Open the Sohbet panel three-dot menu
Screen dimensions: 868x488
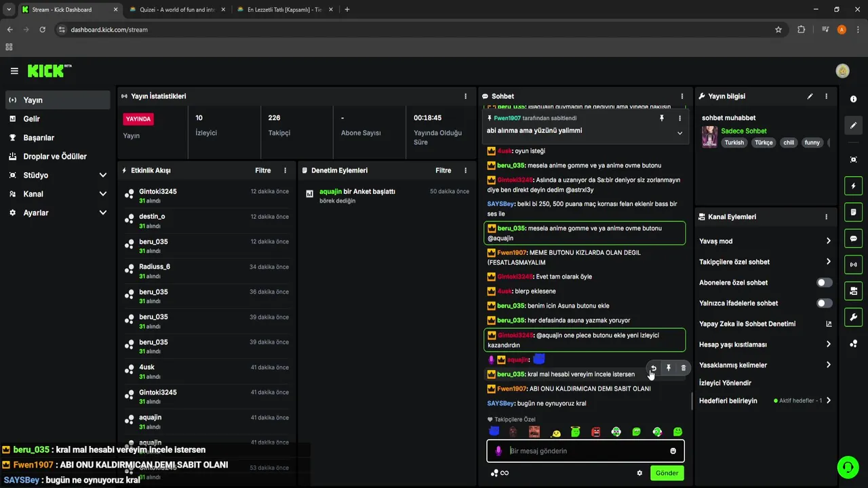click(x=682, y=96)
